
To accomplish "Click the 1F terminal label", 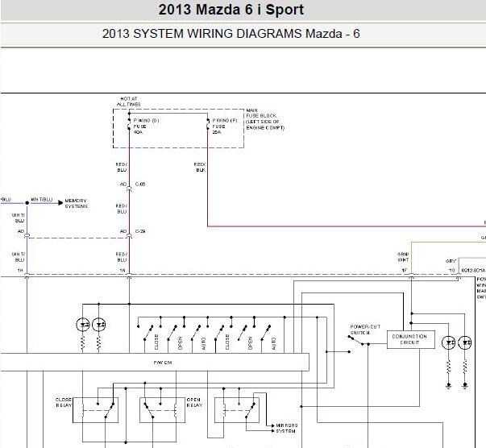I will coord(405,271).
